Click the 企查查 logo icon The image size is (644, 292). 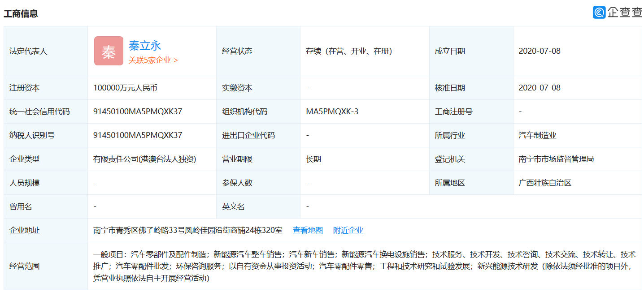coord(599,13)
